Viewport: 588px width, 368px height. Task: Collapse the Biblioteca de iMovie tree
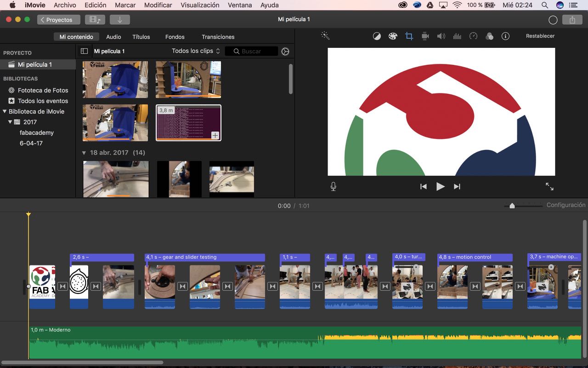(5, 111)
